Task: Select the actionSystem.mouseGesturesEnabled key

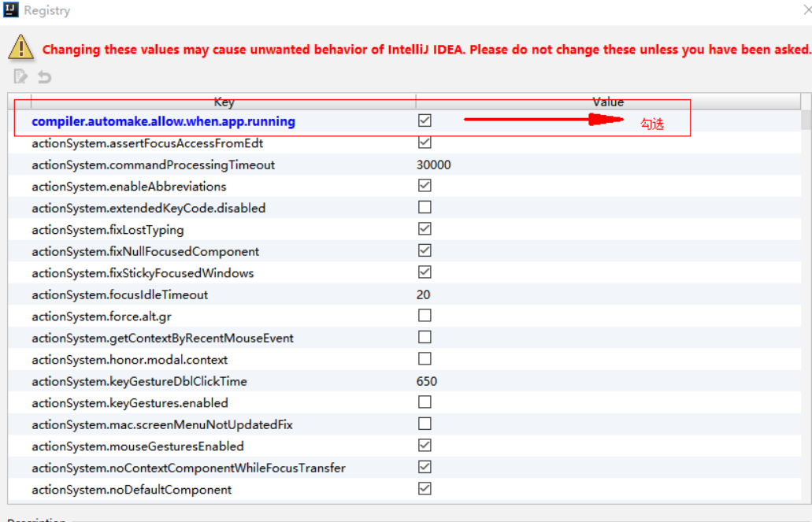Action: (x=138, y=446)
